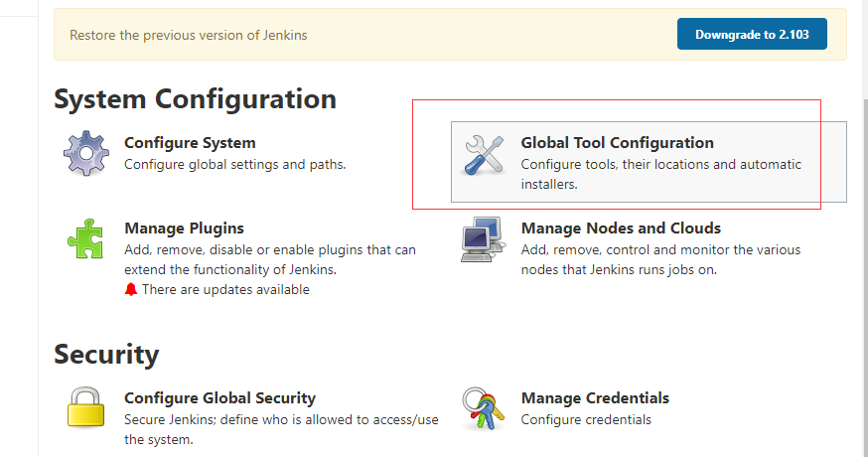The height and width of the screenshot is (457, 868).
Task: Open Manage Nodes and Clouds link
Action: (x=621, y=228)
